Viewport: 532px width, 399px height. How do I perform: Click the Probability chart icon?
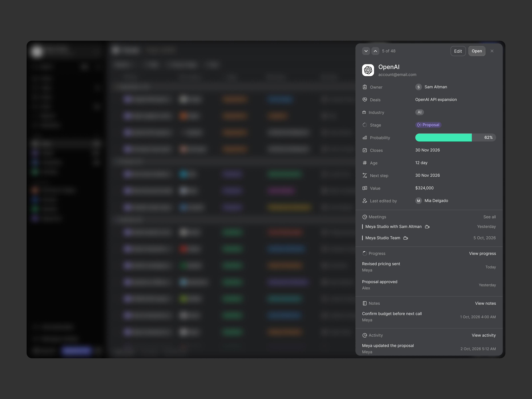365,137
